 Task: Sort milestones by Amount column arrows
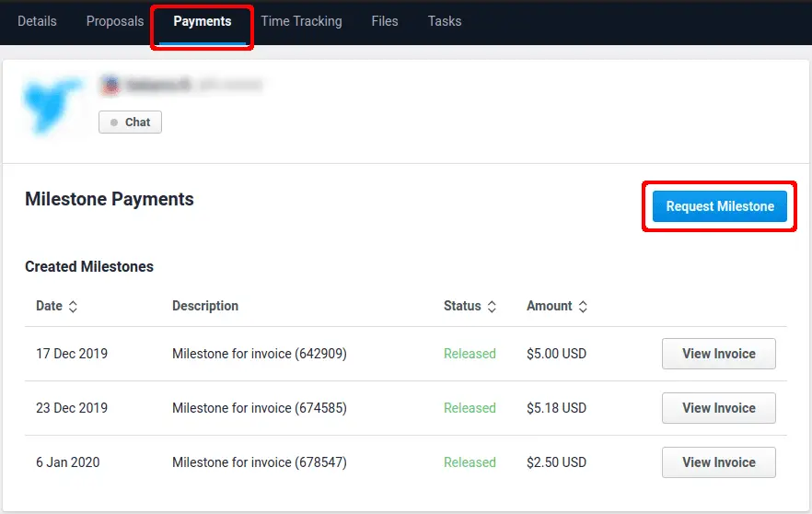[x=583, y=307]
